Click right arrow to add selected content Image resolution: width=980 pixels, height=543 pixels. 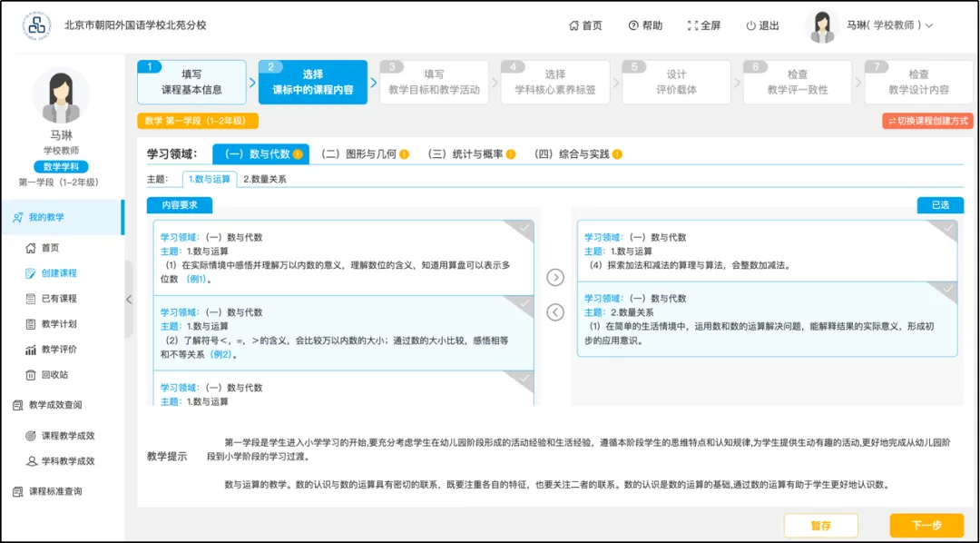pos(555,278)
